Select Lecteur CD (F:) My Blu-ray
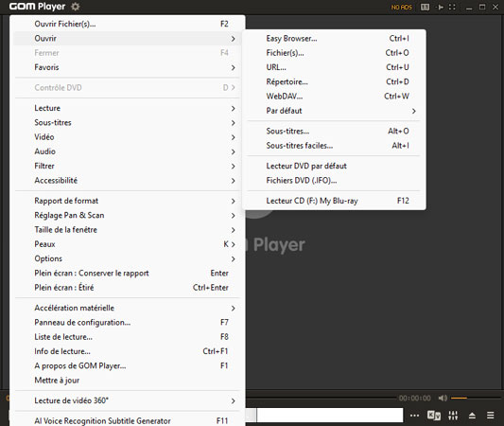Viewport: 504px width, 426px height. click(x=334, y=201)
